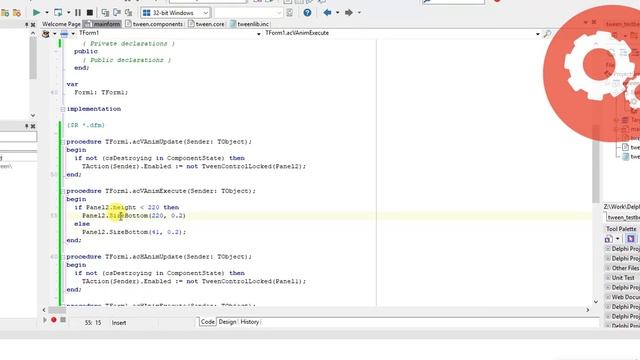Open the Tool Palette category dropdown arrow
Image resolution: width=640 pixels, height=360 pixels.
618,239
